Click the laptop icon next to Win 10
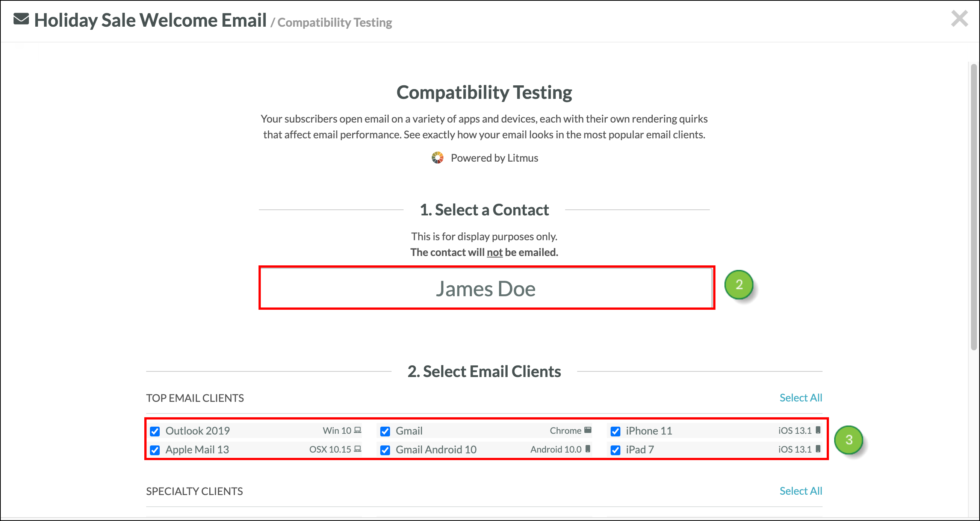The width and height of the screenshot is (980, 521). pos(358,430)
